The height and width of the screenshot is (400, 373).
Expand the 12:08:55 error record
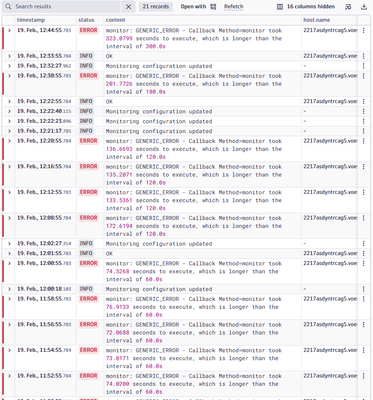(9, 218)
